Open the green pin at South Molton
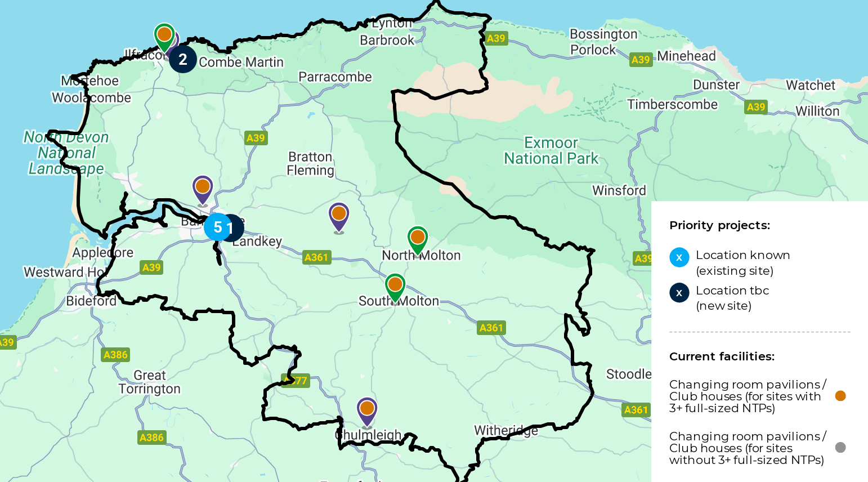868x482 pixels. point(395,288)
